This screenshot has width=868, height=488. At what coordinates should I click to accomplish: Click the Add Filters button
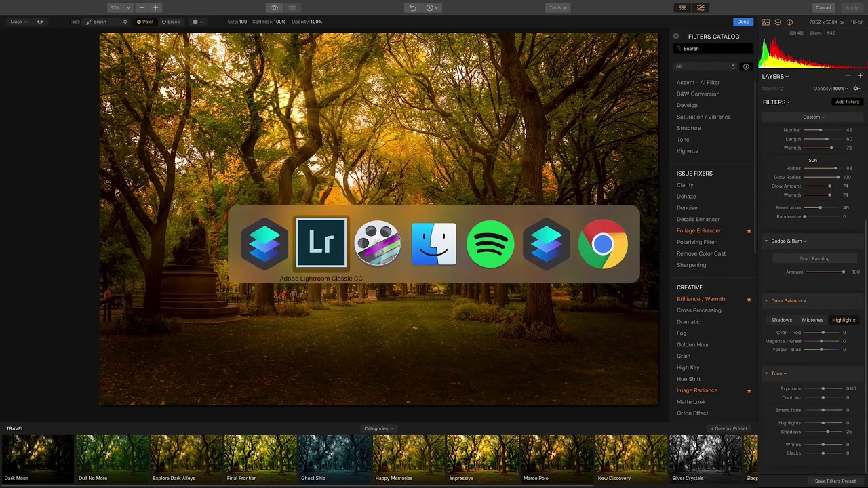coord(847,102)
